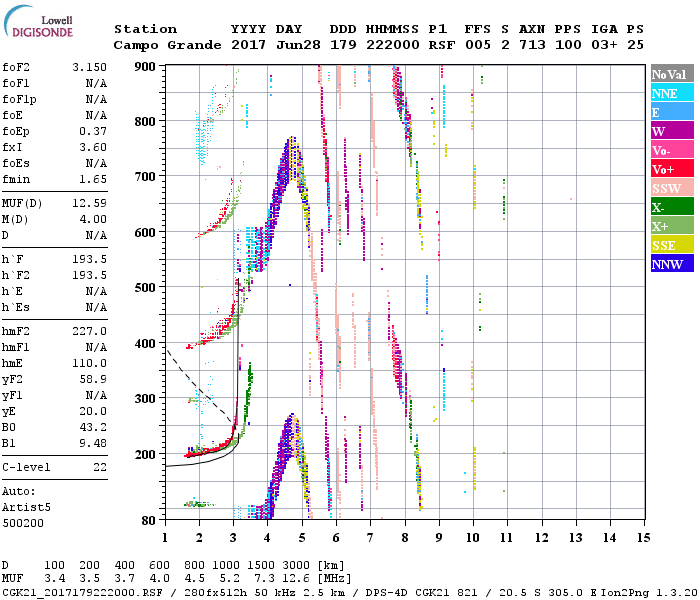This screenshot has height=600, width=700.
Task: Select the E blue legend swatch
Action: coord(672,112)
